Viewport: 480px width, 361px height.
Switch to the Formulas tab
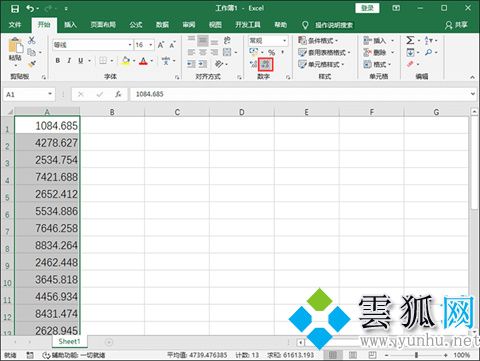pyautogui.click(x=136, y=25)
